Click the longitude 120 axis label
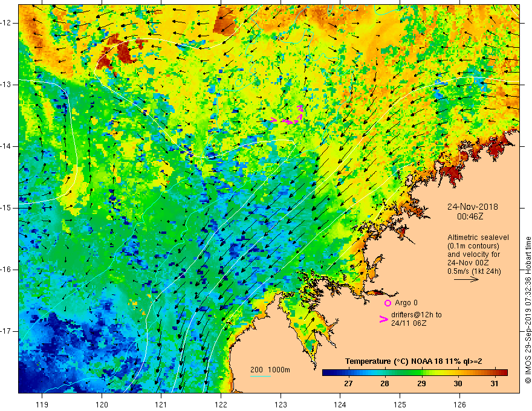 pos(102,404)
